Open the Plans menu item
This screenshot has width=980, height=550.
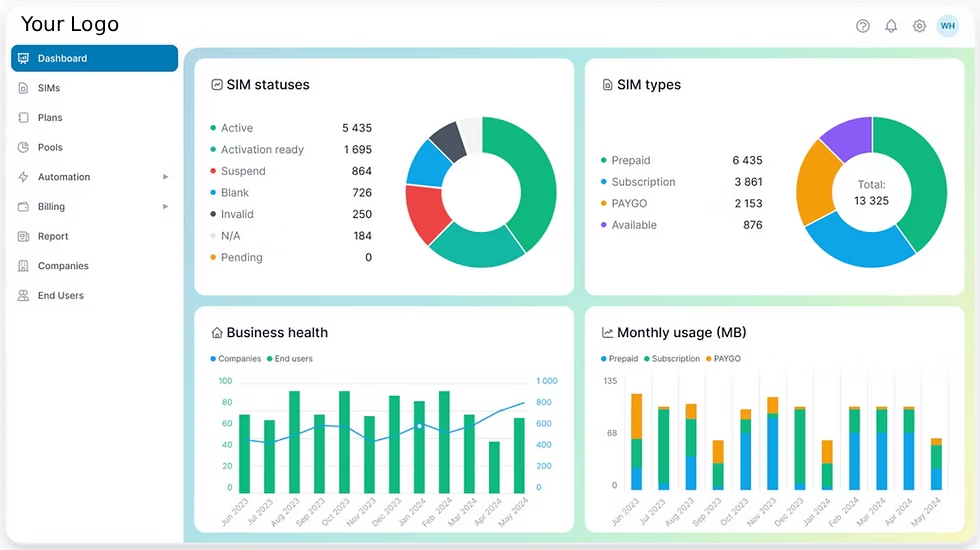coord(50,118)
